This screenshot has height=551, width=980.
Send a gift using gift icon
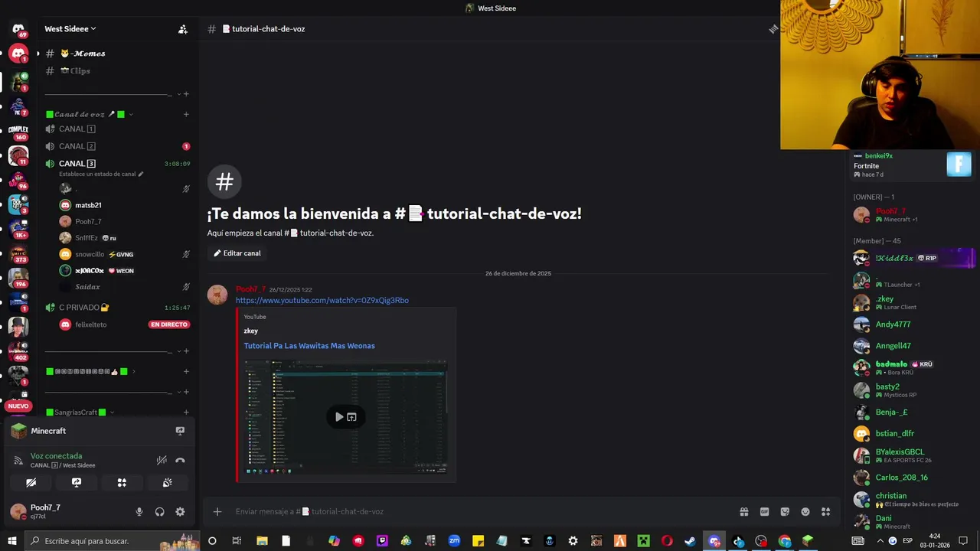[743, 511]
